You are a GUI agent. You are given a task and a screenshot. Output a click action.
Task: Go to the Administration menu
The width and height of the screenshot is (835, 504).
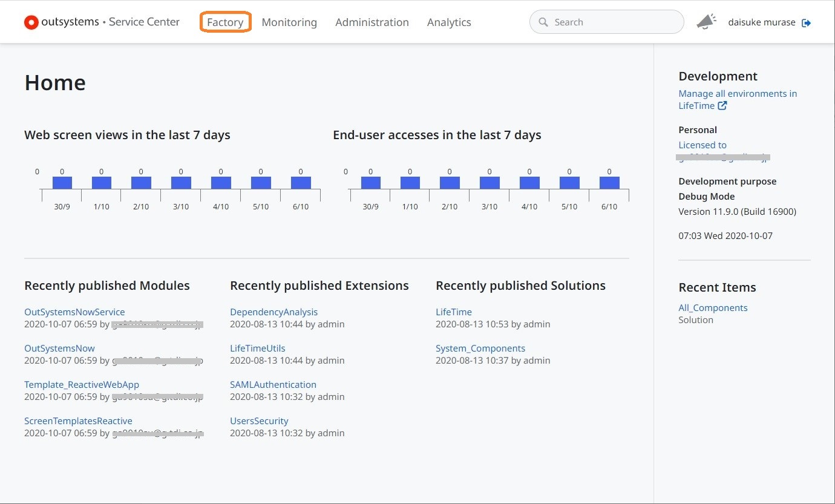(372, 22)
